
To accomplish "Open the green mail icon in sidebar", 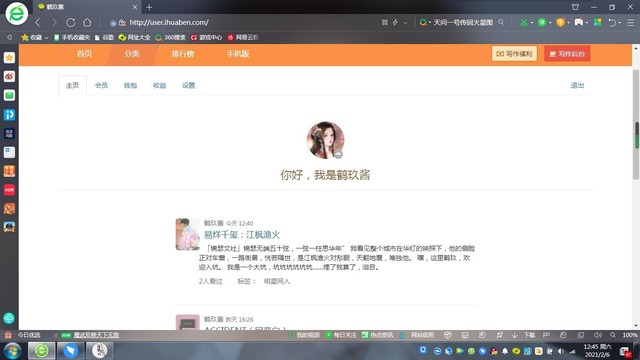I will [9, 96].
